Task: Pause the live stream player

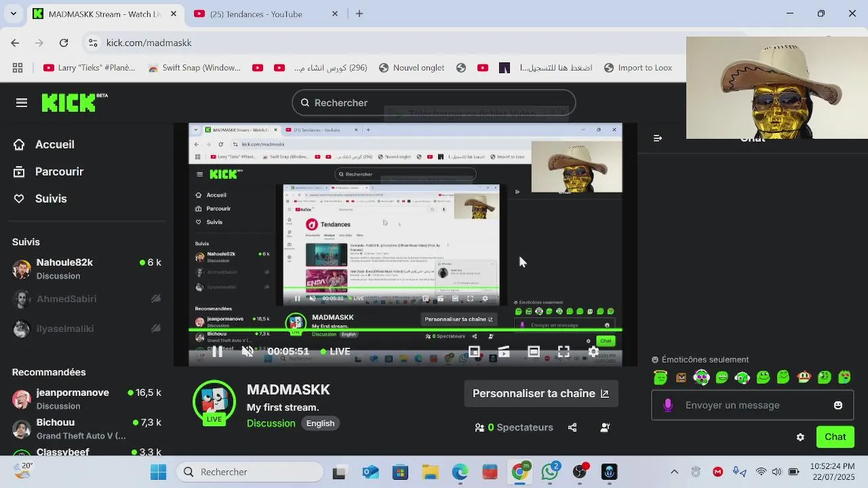Action: (217, 351)
